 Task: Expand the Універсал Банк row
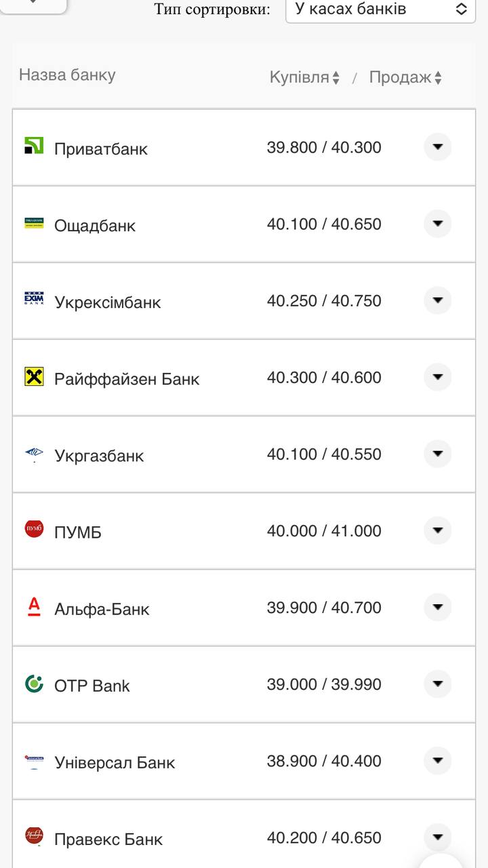click(438, 760)
